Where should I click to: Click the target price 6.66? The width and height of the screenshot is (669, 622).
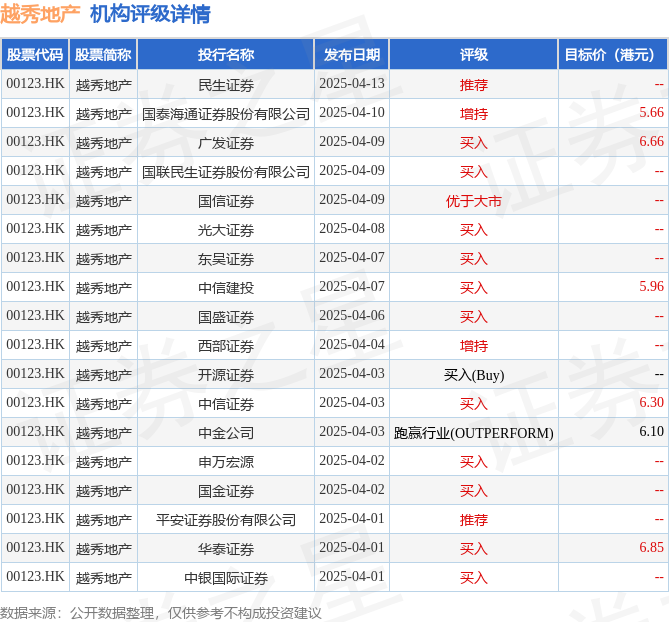(x=651, y=142)
